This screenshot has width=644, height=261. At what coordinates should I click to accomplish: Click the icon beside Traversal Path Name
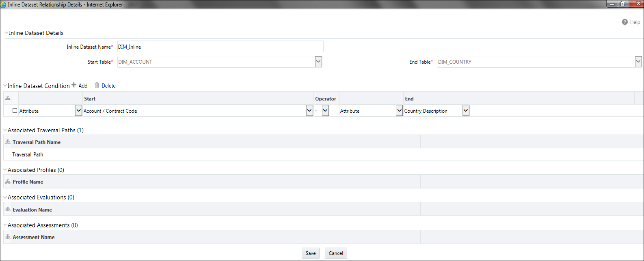pyautogui.click(x=7, y=142)
